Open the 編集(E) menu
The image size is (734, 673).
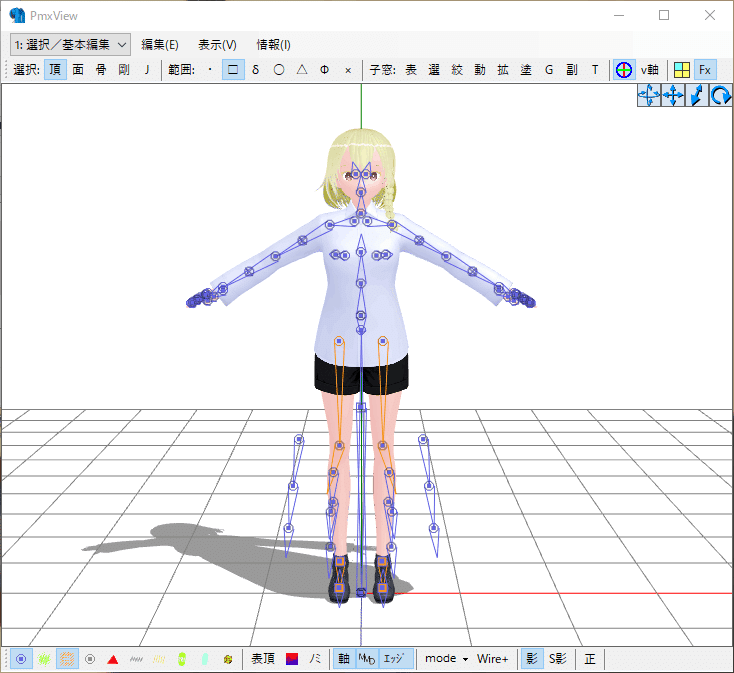click(160, 44)
